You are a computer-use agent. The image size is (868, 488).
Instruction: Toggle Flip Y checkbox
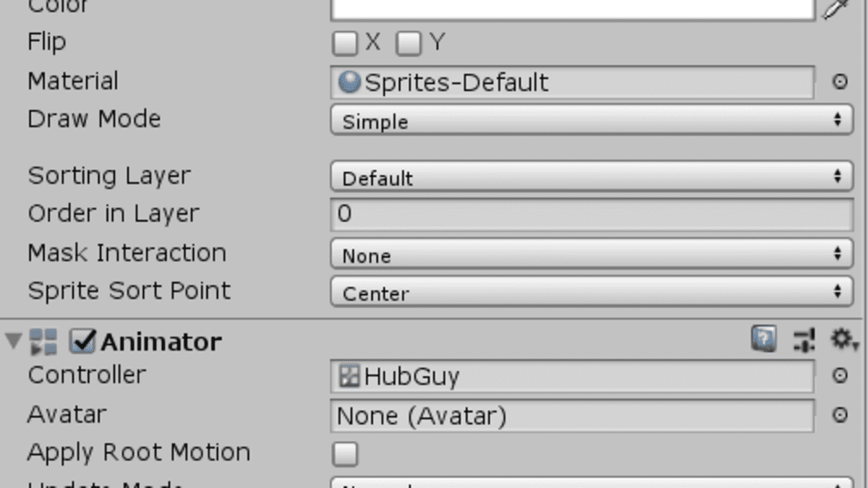tap(409, 44)
